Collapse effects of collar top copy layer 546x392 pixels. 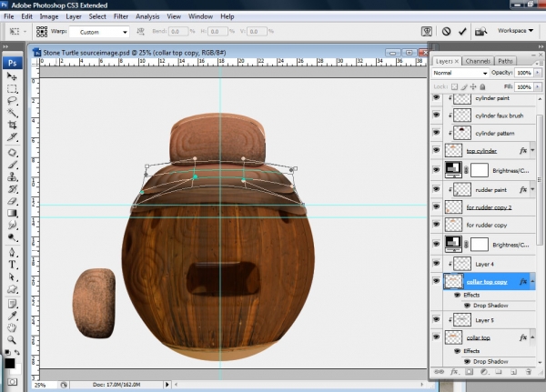coord(532,281)
